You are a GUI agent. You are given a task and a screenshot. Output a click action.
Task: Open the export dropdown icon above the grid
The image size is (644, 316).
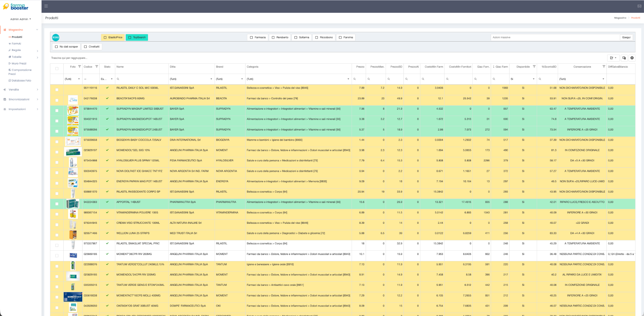point(613,58)
